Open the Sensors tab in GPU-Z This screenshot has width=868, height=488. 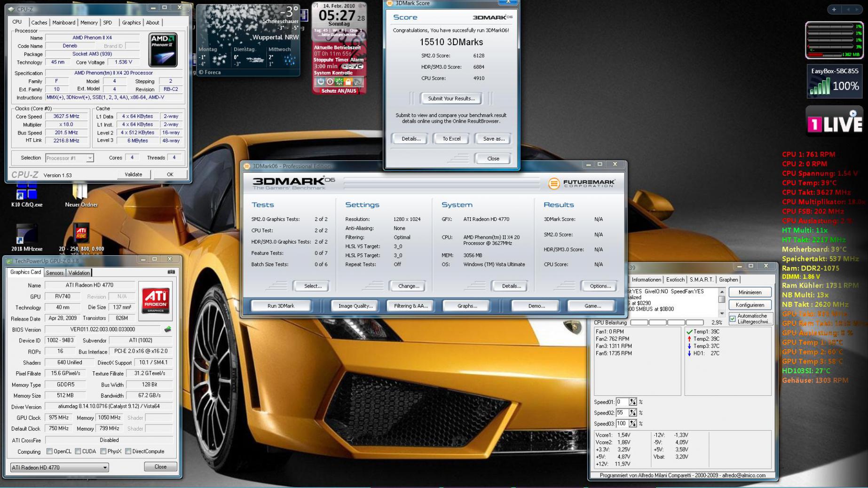point(55,273)
